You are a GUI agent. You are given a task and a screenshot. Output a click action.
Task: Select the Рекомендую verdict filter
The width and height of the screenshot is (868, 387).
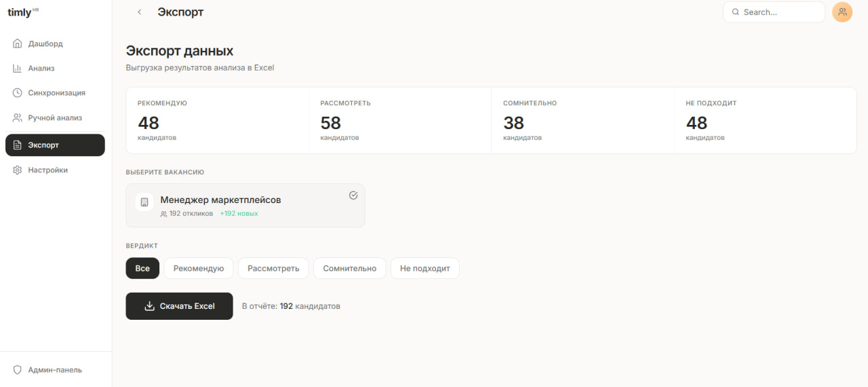click(x=199, y=268)
